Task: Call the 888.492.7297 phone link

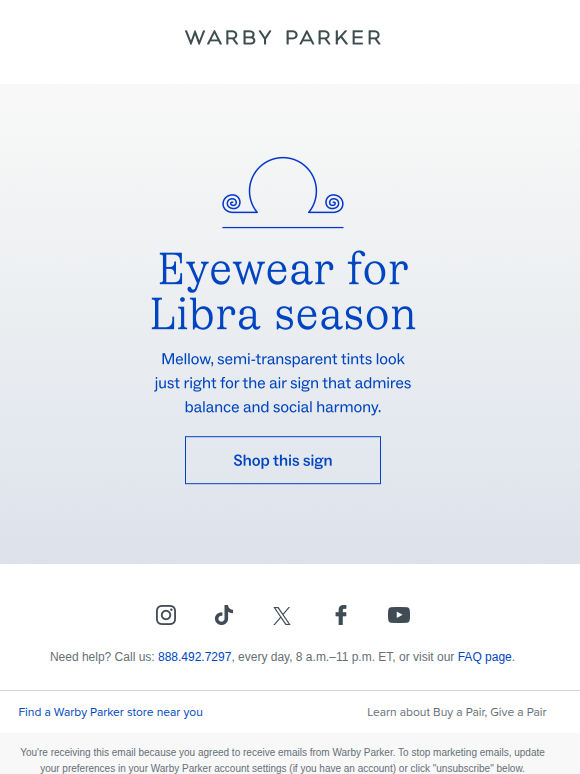Action: coord(194,657)
